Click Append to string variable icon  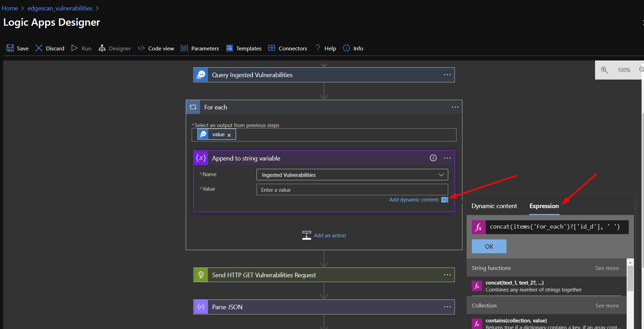point(201,158)
